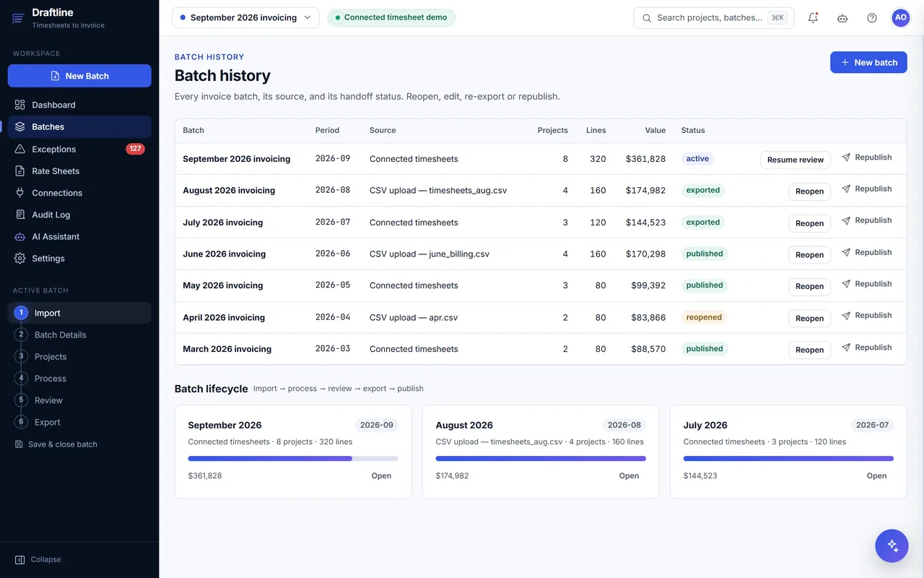The height and width of the screenshot is (578, 924).
Task: Click the New batch button top right
Action: tap(868, 62)
